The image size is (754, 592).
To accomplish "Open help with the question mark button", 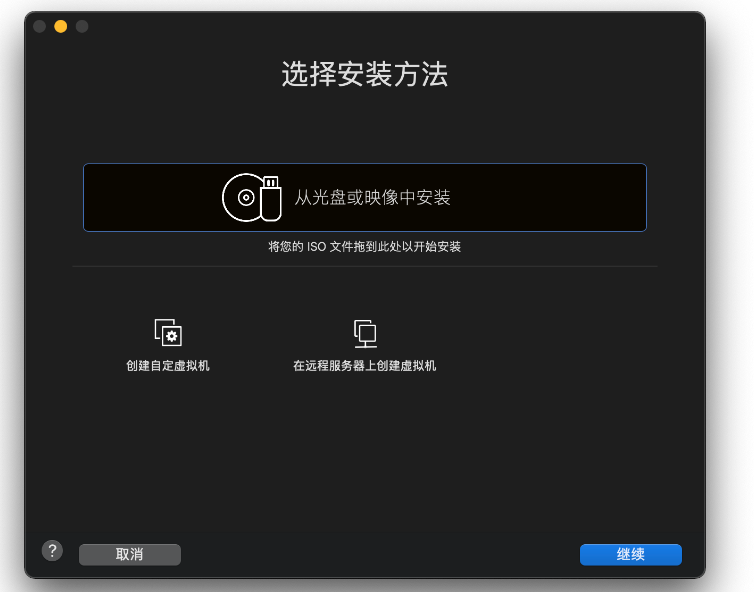I will pos(52,551).
